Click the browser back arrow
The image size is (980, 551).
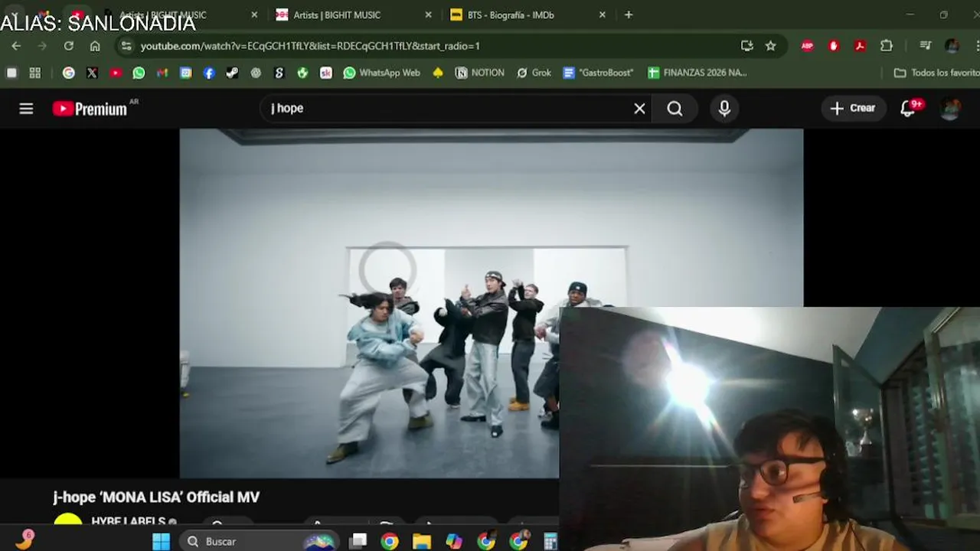click(16, 46)
